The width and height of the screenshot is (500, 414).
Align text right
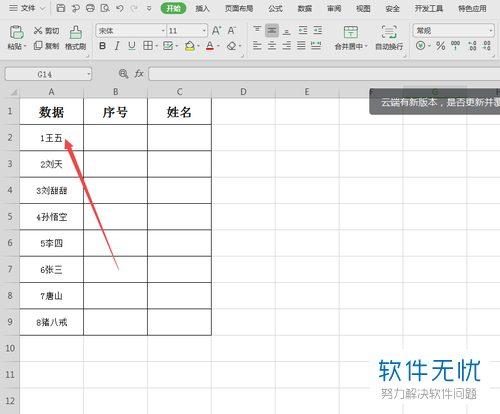tap(286, 45)
